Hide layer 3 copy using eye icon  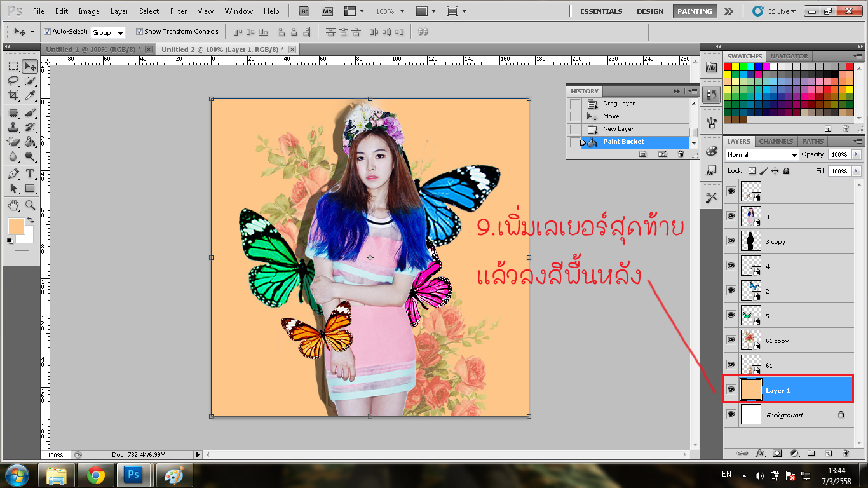tap(731, 241)
